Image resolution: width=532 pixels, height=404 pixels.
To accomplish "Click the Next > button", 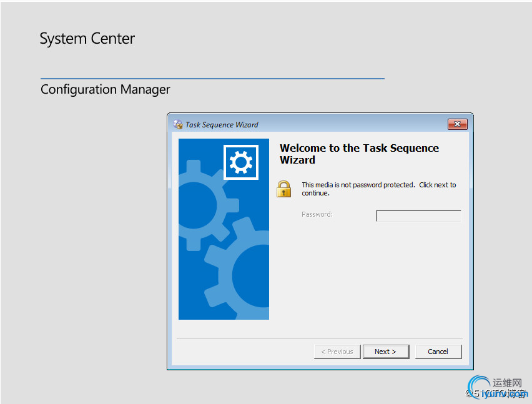I will click(x=386, y=352).
